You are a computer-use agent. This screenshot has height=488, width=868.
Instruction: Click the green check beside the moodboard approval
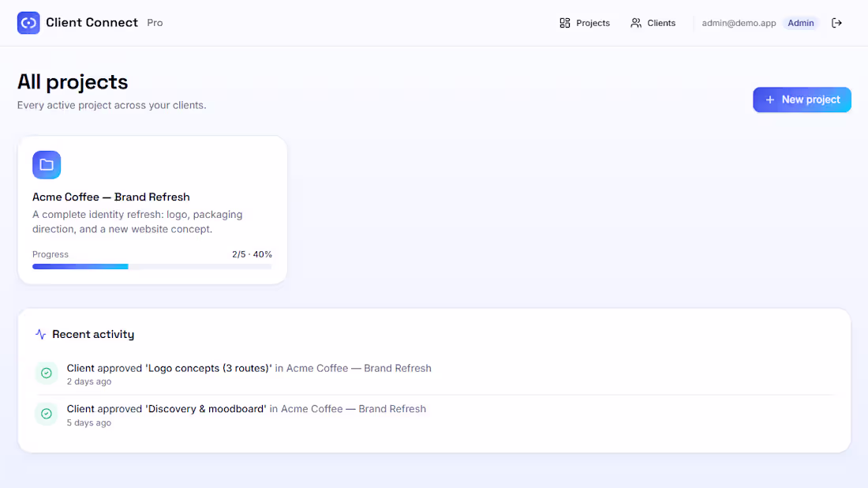click(x=46, y=413)
